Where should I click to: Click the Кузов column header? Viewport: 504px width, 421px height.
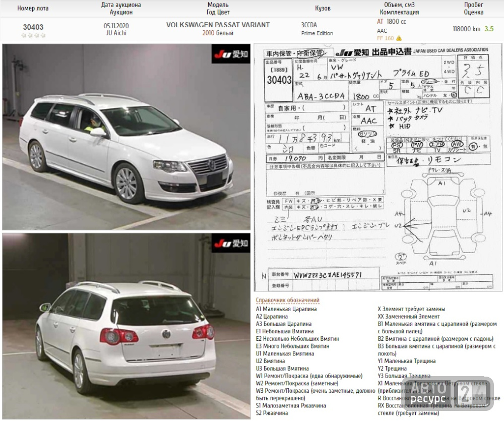pos(323,9)
